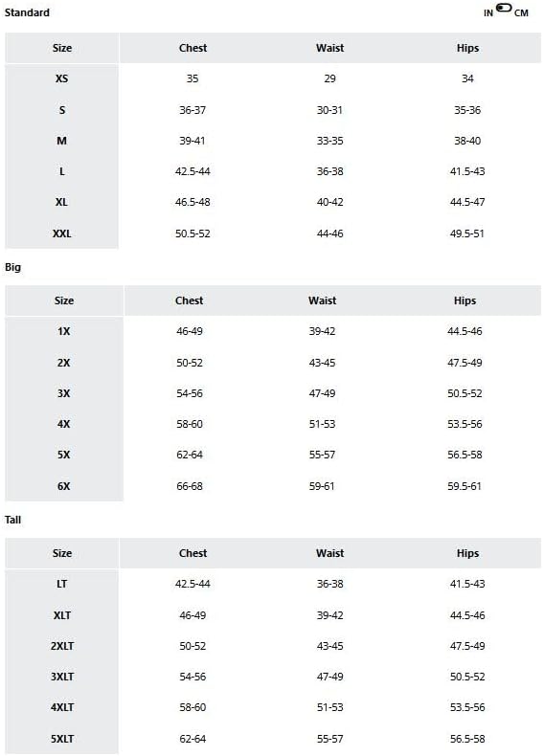Click the 2XLT hips value 47.5-49
The image size is (543, 756).
point(467,646)
